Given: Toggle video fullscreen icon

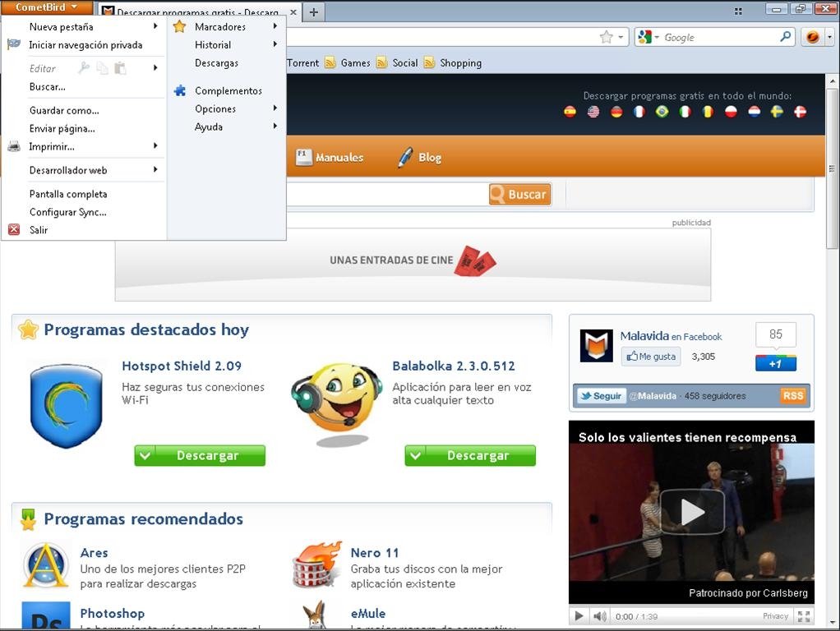Looking at the screenshot, I should pyautogui.click(x=804, y=616).
